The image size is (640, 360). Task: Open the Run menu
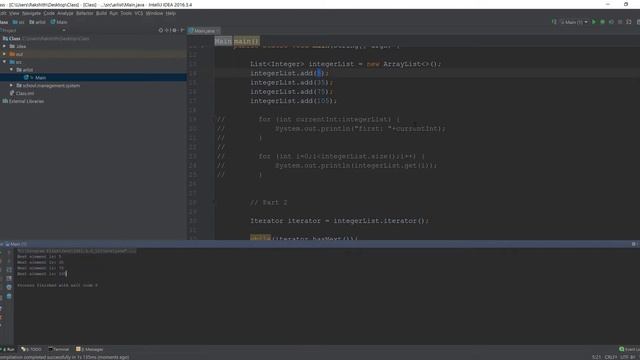coord(113,13)
